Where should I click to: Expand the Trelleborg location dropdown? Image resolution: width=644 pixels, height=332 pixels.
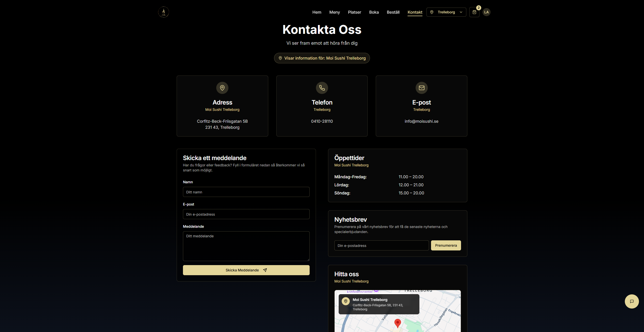tap(446, 12)
